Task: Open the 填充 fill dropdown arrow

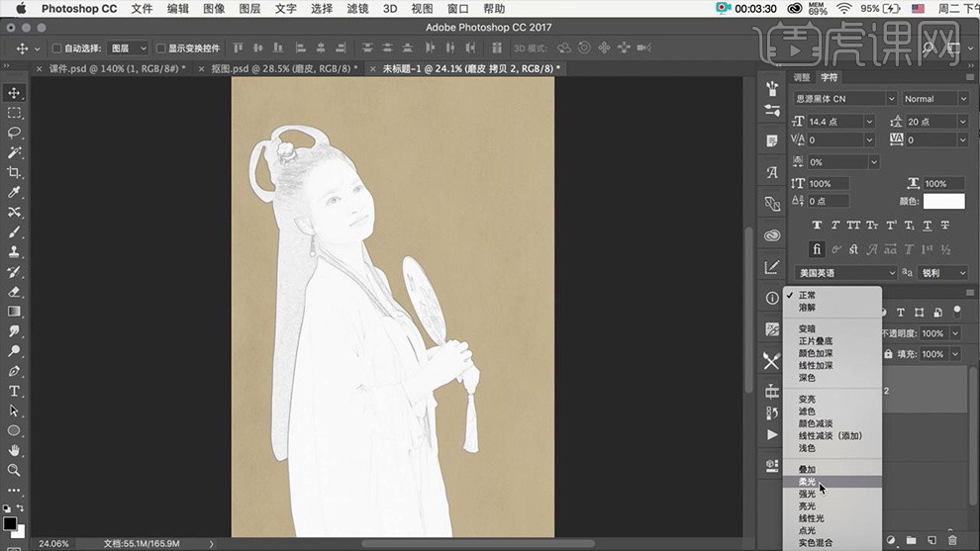Action: (x=955, y=354)
